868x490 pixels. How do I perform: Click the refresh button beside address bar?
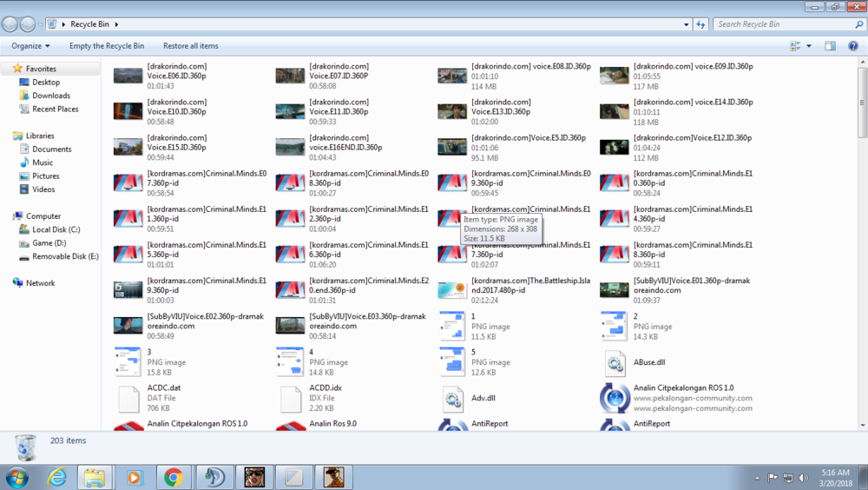point(700,24)
